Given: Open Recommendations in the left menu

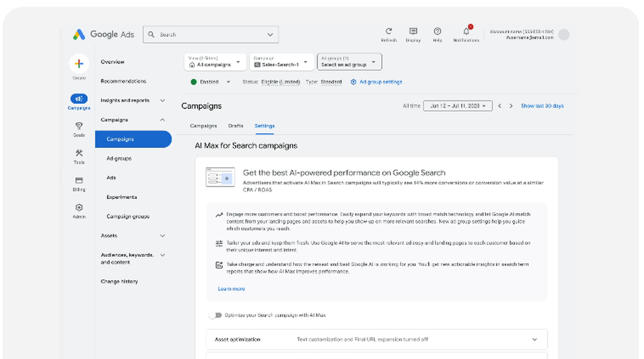Looking at the screenshot, I should [123, 81].
